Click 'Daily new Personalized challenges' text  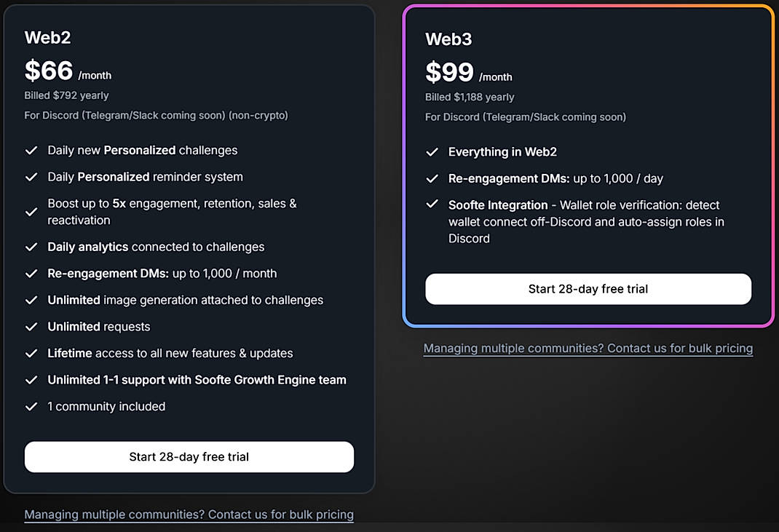coord(143,150)
